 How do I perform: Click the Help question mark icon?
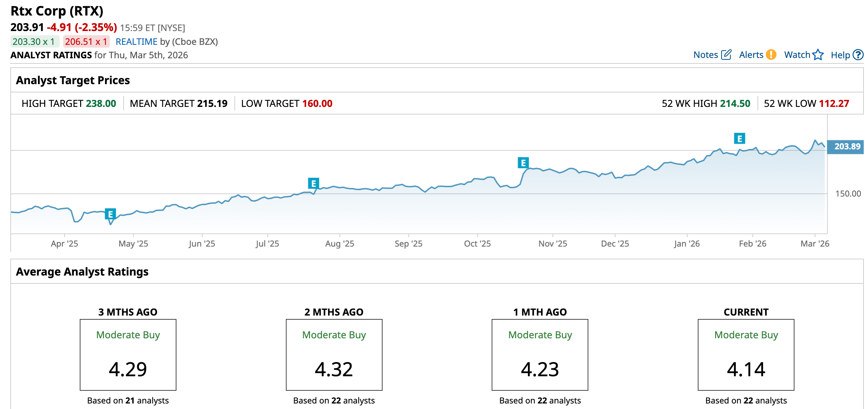(858, 55)
